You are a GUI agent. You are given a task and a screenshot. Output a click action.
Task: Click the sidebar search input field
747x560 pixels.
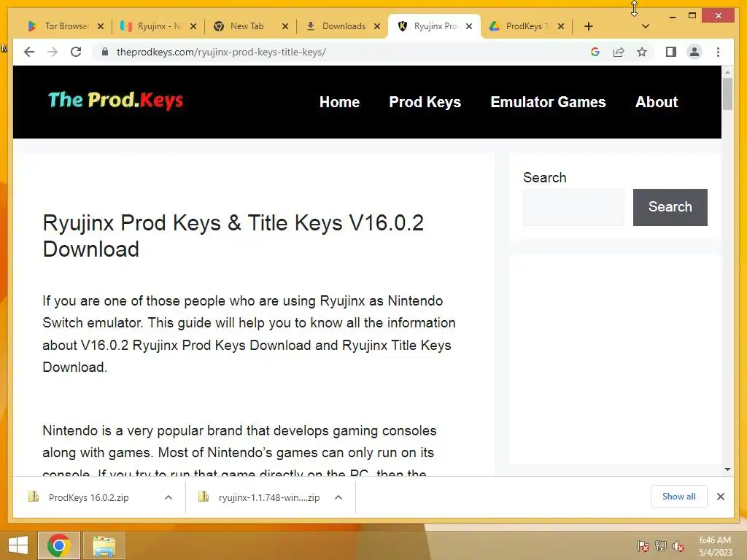point(573,207)
